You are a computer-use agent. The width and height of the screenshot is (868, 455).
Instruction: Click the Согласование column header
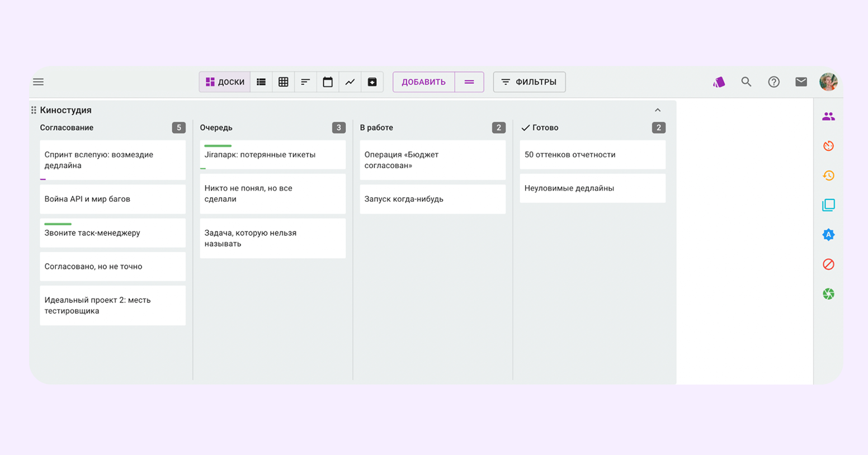coord(67,127)
